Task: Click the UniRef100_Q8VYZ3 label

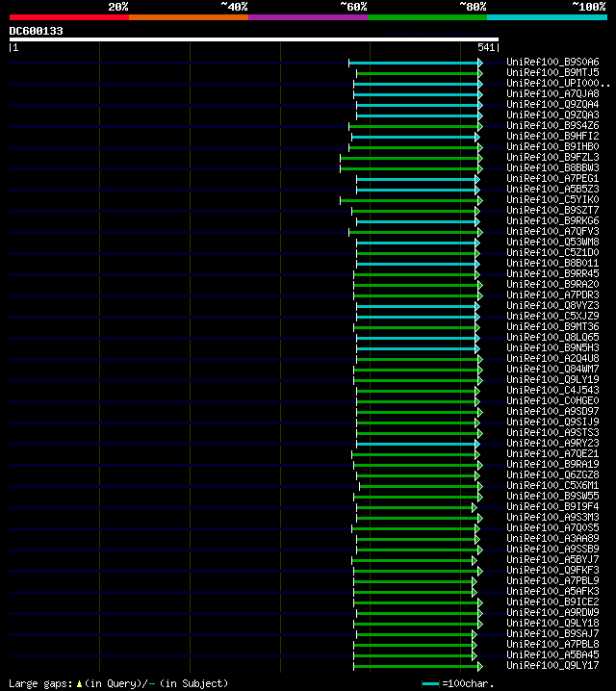Action: 552,305
